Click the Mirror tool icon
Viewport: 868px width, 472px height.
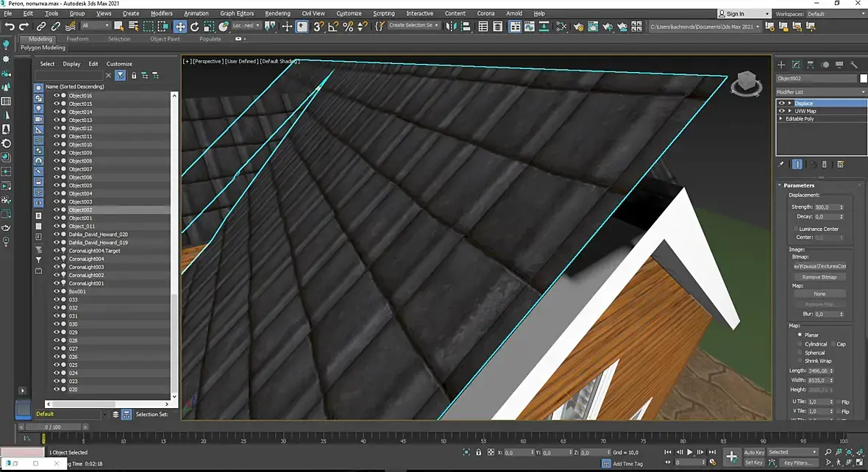coord(450,26)
